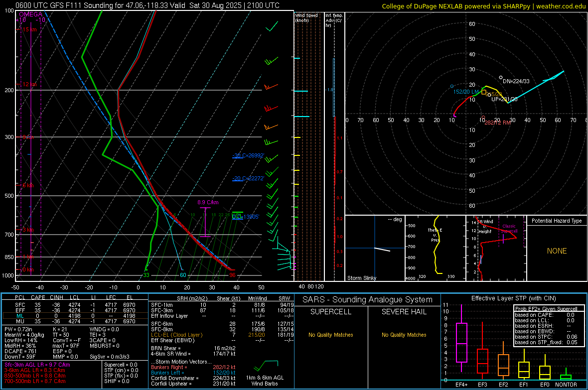Click the NONE hazard type text

coord(557,251)
